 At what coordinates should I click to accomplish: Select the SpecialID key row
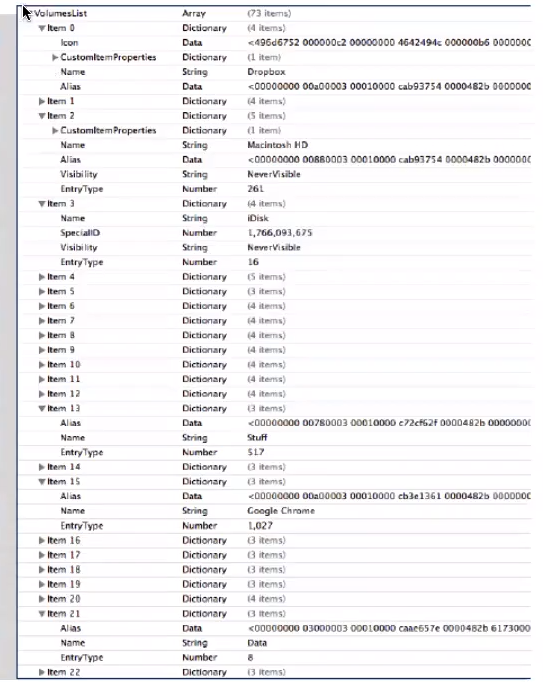[275, 233]
